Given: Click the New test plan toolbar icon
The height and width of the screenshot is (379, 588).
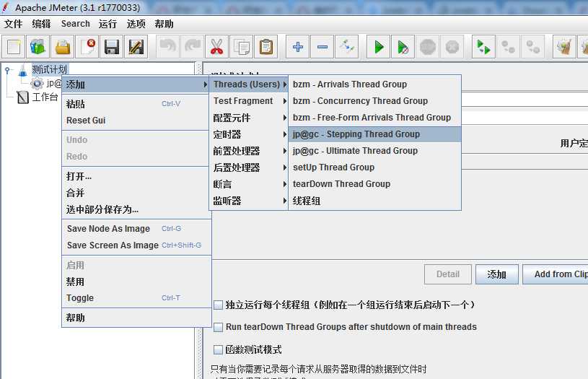Looking at the screenshot, I should (14, 47).
